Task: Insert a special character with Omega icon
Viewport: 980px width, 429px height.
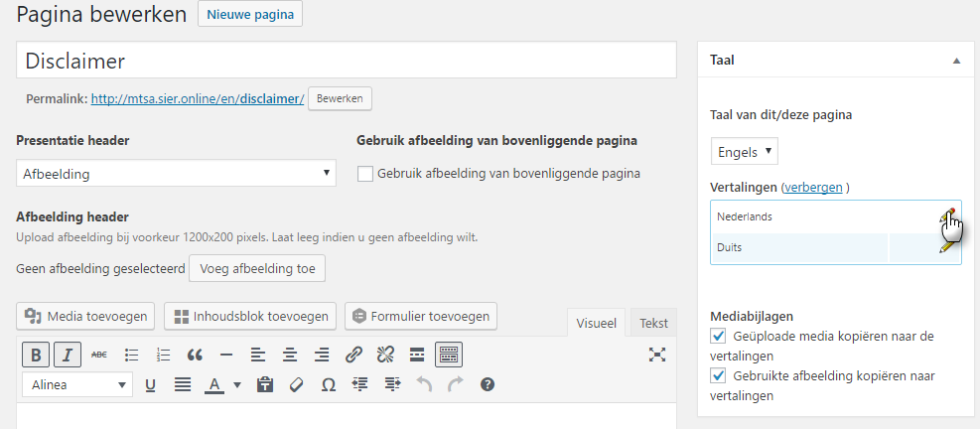Action: 329,384
